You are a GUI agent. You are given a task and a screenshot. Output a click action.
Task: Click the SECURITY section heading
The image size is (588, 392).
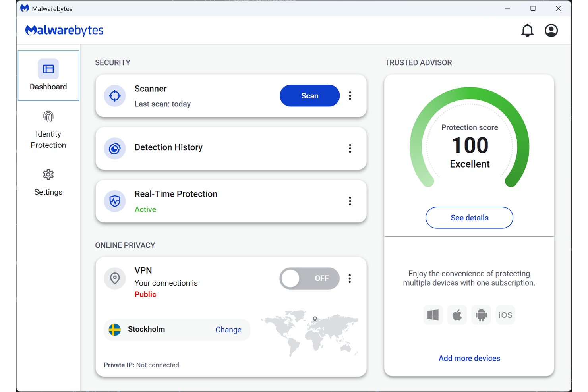pos(113,62)
